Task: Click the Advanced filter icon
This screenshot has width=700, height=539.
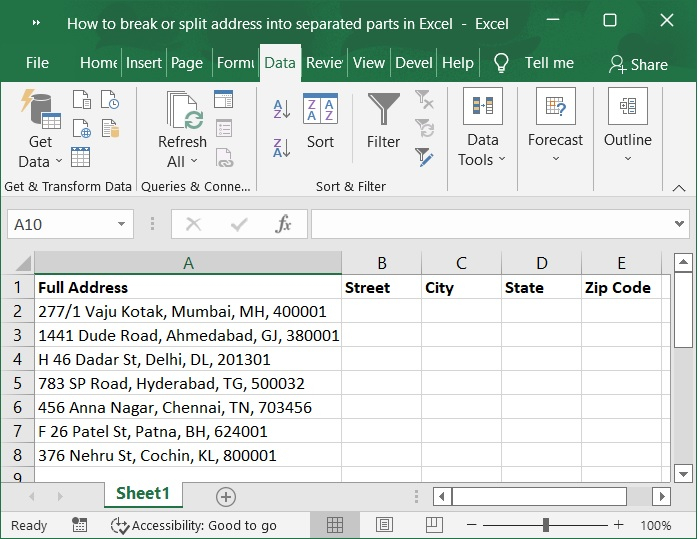Action: tap(425, 157)
